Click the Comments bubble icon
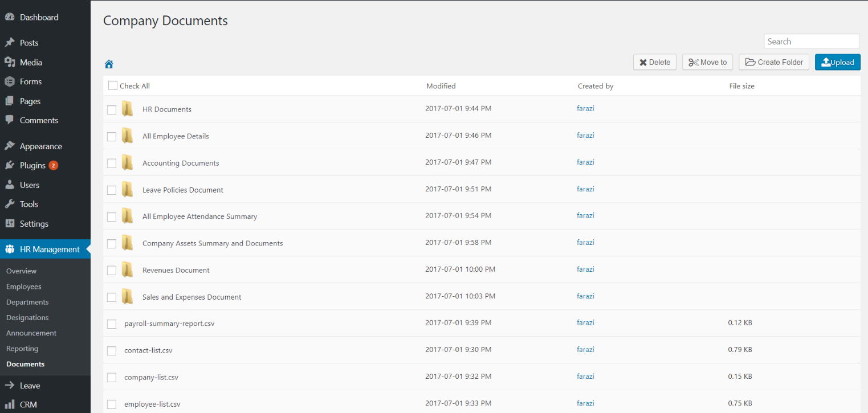Viewport: 868px width, 413px height. 10,120
